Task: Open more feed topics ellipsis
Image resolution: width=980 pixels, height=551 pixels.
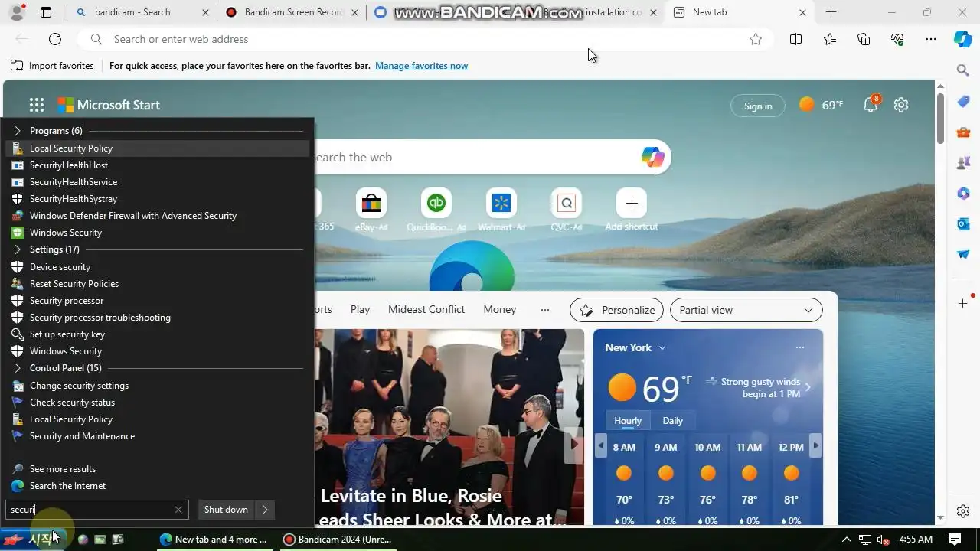Action: (545, 310)
